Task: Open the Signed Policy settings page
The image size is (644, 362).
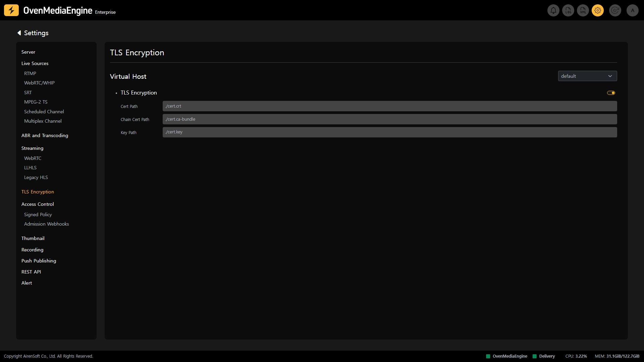Action: coord(38,215)
